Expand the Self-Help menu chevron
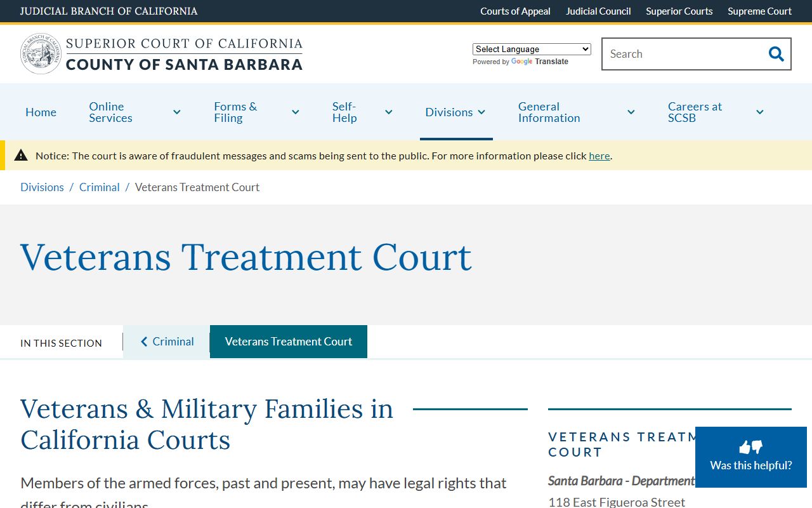This screenshot has height=508, width=812. [x=389, y=112]
